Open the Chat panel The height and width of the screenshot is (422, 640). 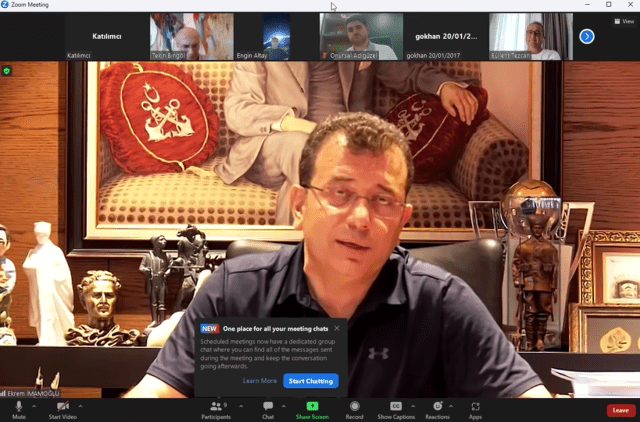pyautogui.click(x=268, y=408)
